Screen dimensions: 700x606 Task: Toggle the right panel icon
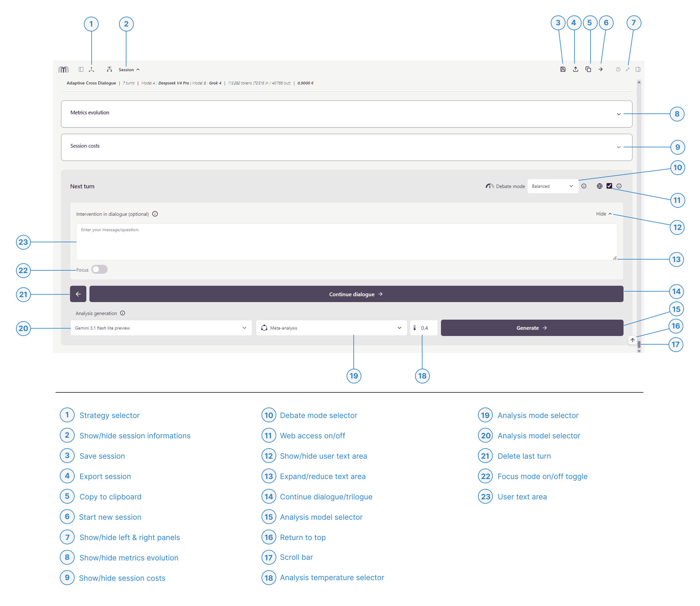638,69
